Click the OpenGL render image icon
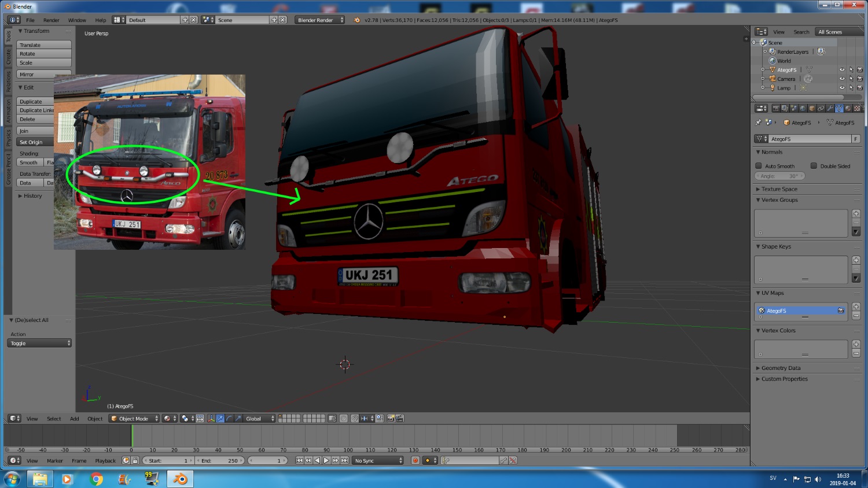Image resolution: width=868 pixels, height=488 pixels. 391,419
